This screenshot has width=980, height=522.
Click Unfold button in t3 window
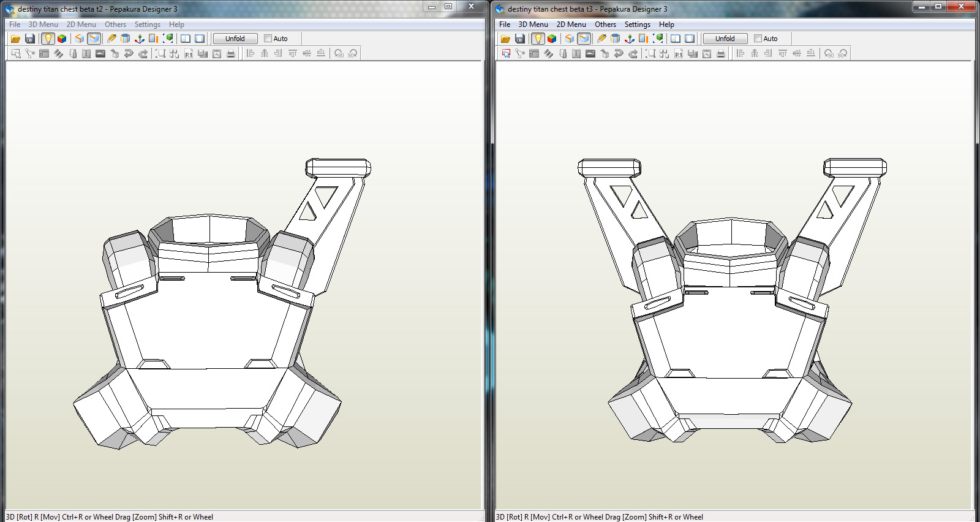[x=725, y=39]
